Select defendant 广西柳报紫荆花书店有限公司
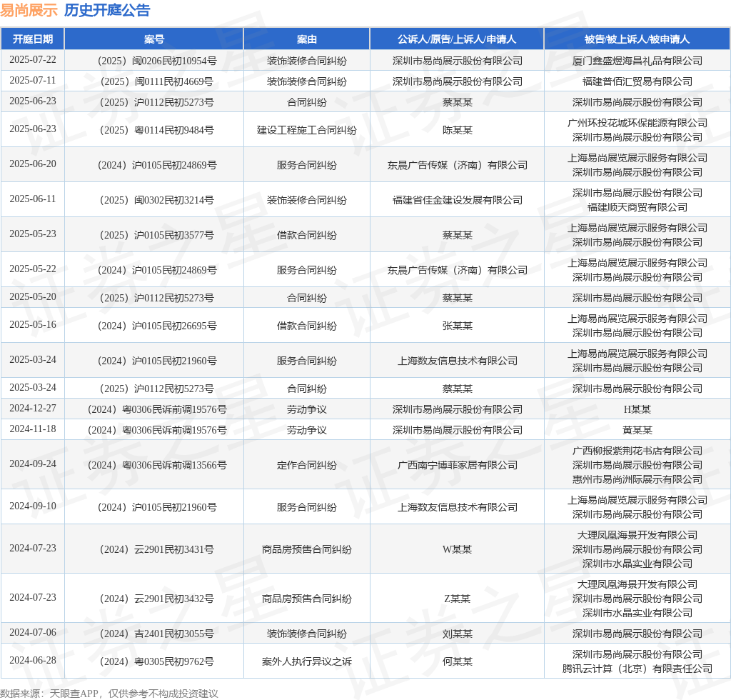 pyautogui.click(x=637, y=451)
